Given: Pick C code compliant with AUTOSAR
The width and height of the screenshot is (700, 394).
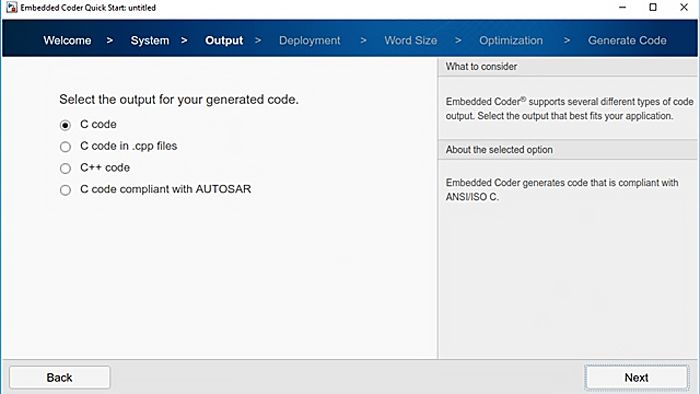Looking at the screenshot, I should (x=65, y=190).
